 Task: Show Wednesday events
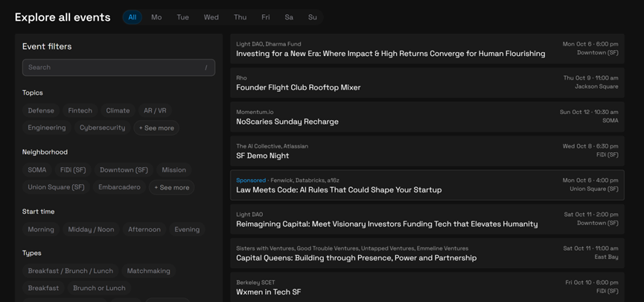[x=211, y=17]
